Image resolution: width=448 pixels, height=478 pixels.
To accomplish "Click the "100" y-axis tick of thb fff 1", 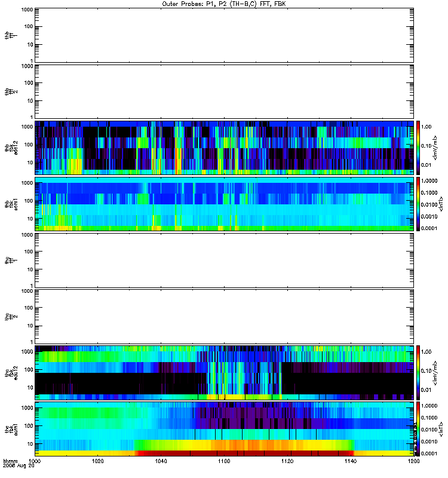I will pyautogui.click(x=29, y=26).
